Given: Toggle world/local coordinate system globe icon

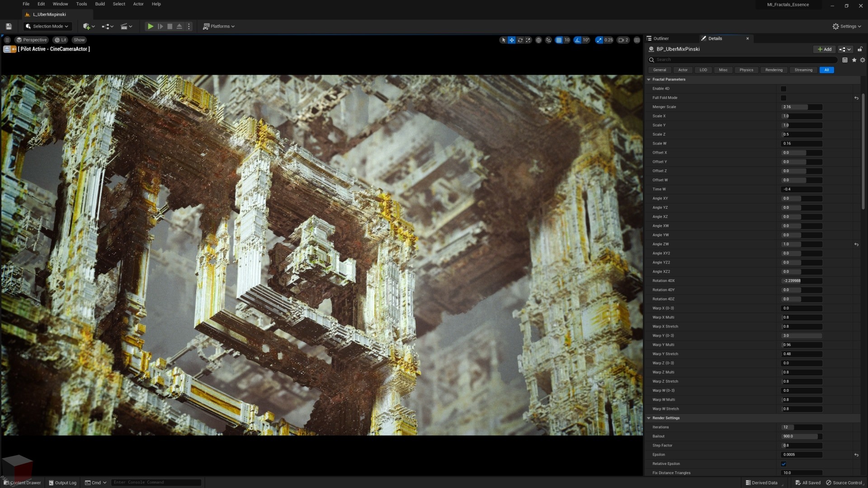Looking at the screenshot, I should (538, 40).
